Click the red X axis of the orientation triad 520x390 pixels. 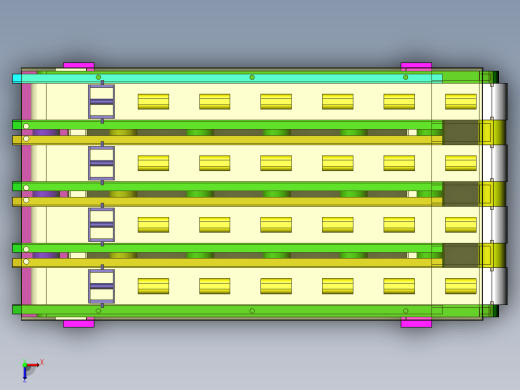coord(33,365)
